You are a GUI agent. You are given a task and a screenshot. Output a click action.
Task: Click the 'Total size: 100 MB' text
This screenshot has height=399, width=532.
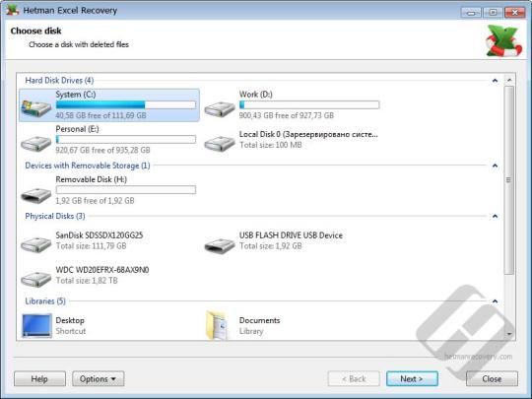tap(270, 145)
